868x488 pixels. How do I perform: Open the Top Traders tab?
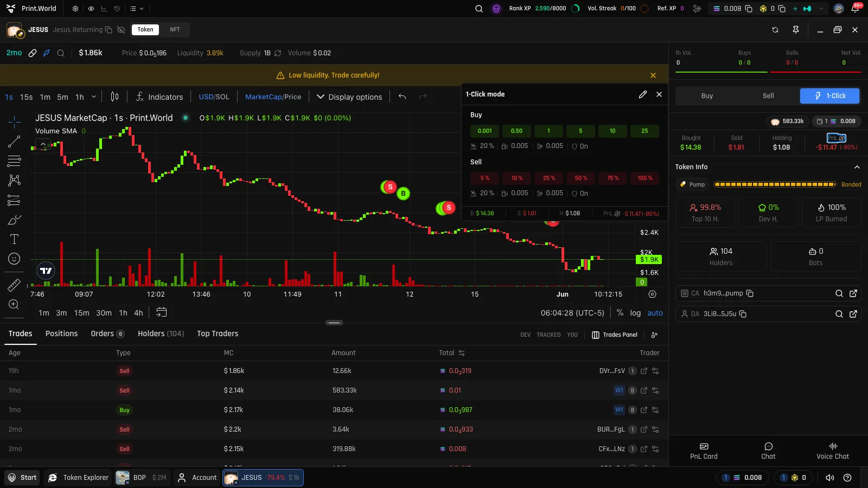pos(218,334)
